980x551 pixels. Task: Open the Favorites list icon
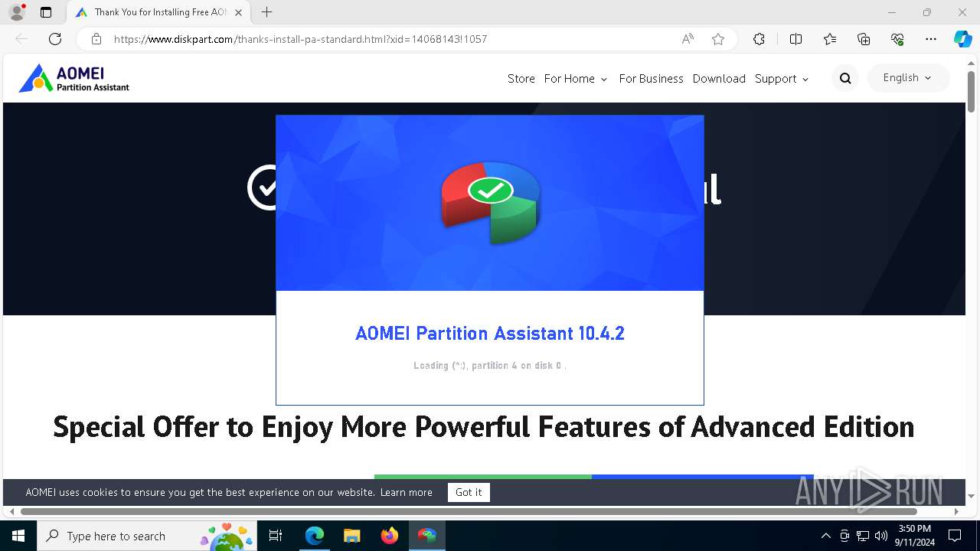pos(830,39)
